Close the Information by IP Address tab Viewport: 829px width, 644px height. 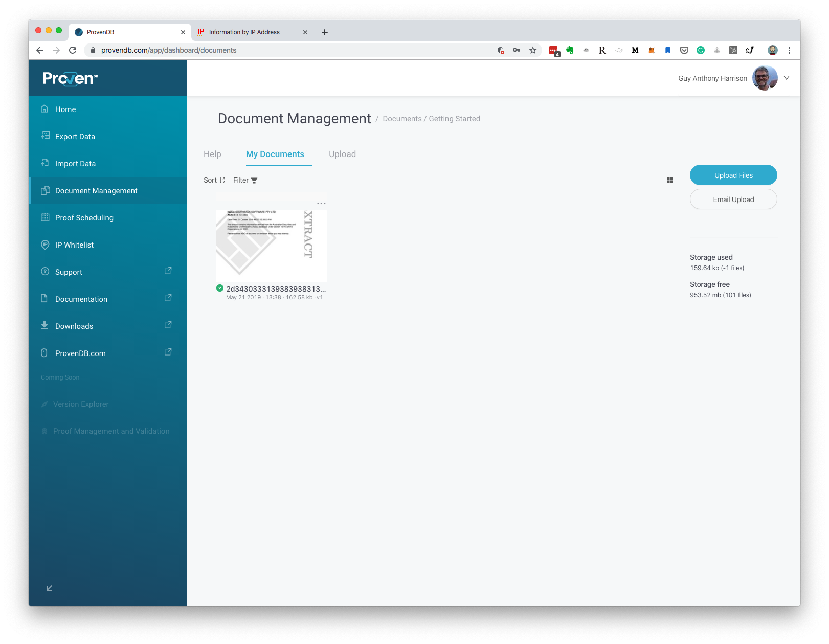305,32
